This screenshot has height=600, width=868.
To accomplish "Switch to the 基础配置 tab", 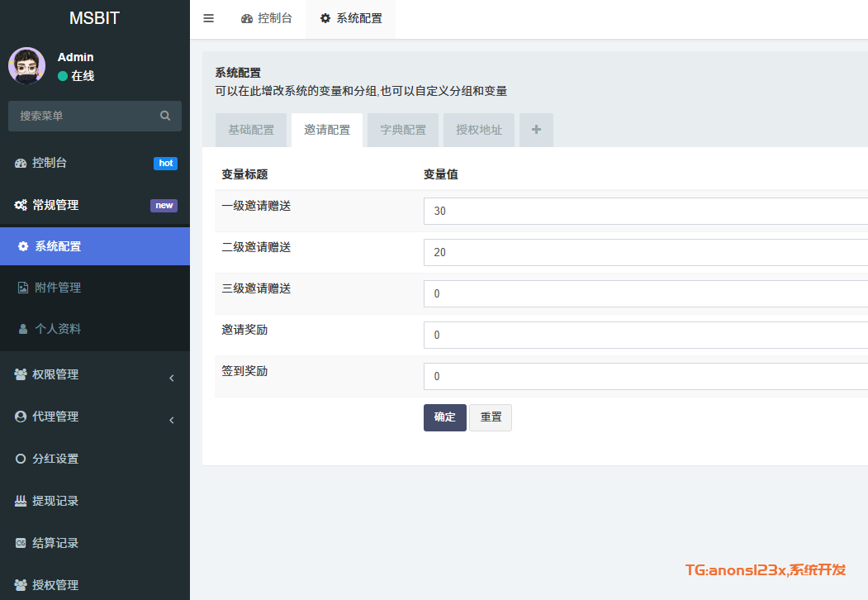I will [251, 130].
